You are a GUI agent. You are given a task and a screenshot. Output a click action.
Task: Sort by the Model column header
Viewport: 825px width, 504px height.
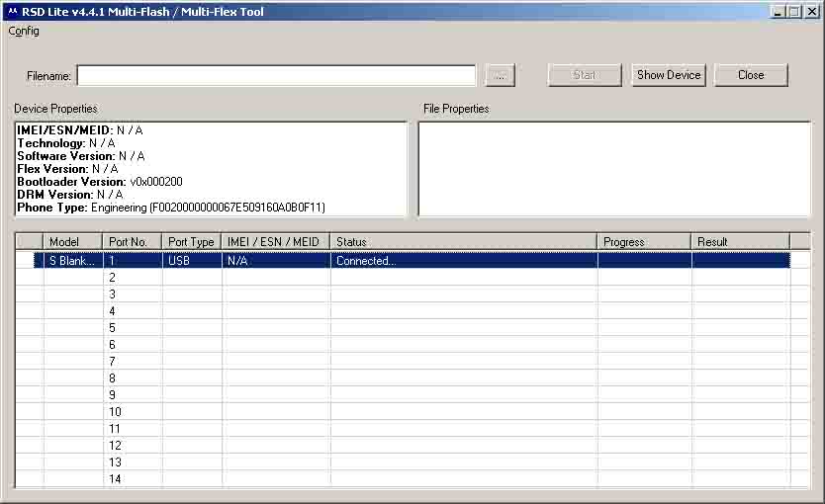(72, 242)
